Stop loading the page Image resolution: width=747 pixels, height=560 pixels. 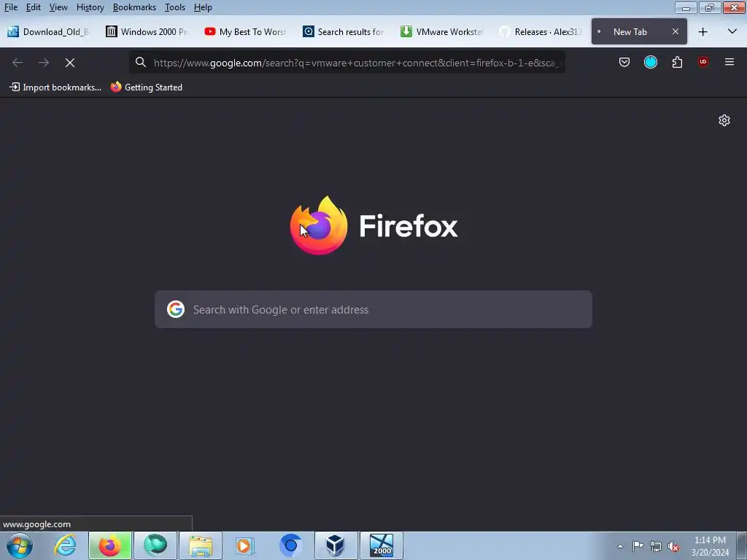click(70, 63)
